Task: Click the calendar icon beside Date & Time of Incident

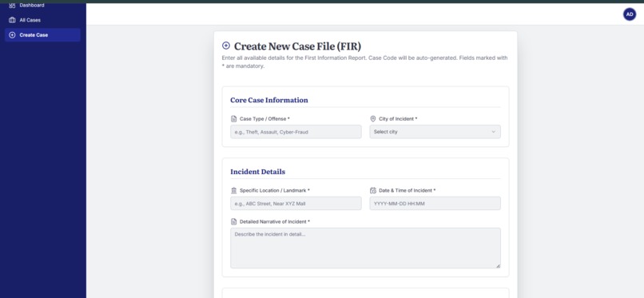Action: coord(373,190)
